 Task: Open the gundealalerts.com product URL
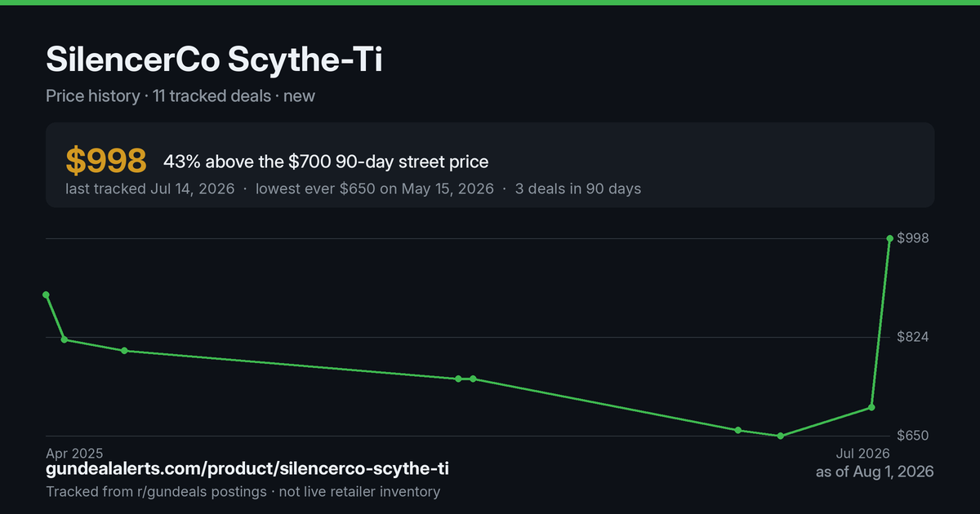coord(247,469)
